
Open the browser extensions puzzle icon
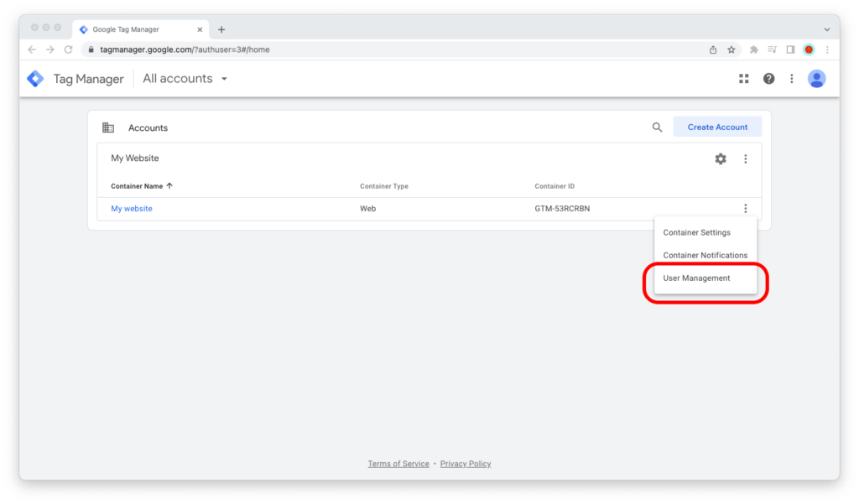tap(754, 49)
